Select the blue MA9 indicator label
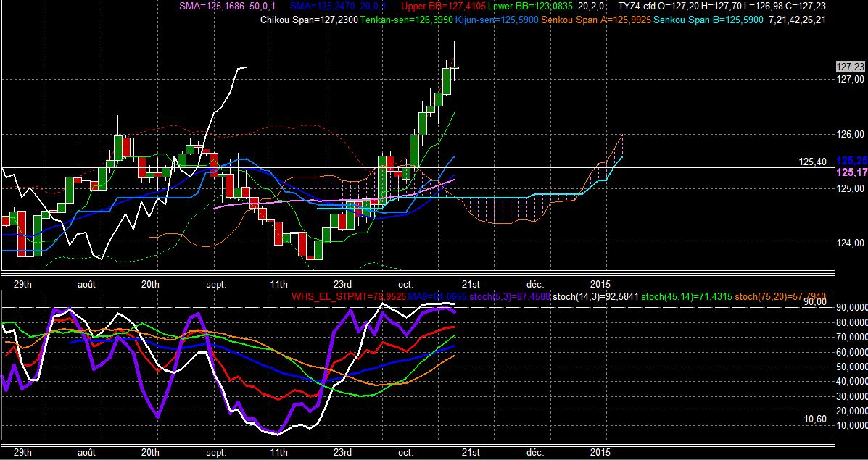This screenshot has height=460, width=868. 437,297
